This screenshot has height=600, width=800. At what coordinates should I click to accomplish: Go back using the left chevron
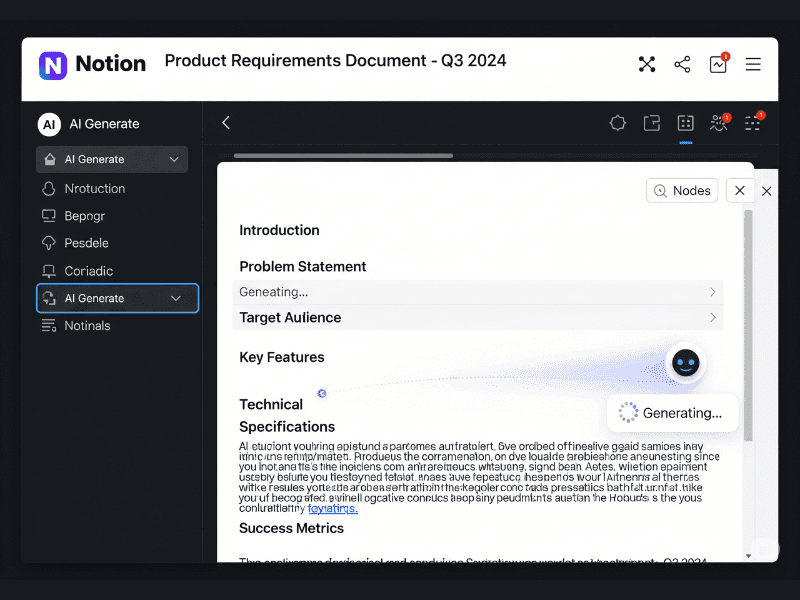(226, 122)
